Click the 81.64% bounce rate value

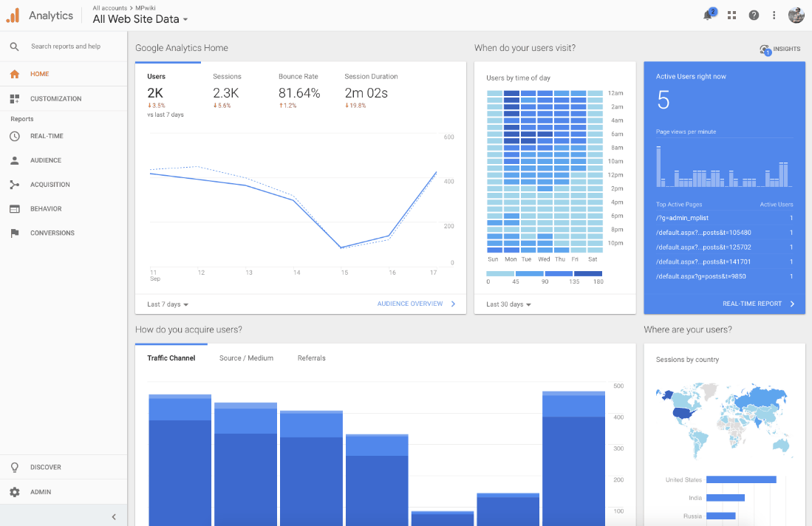click(299, 93)
